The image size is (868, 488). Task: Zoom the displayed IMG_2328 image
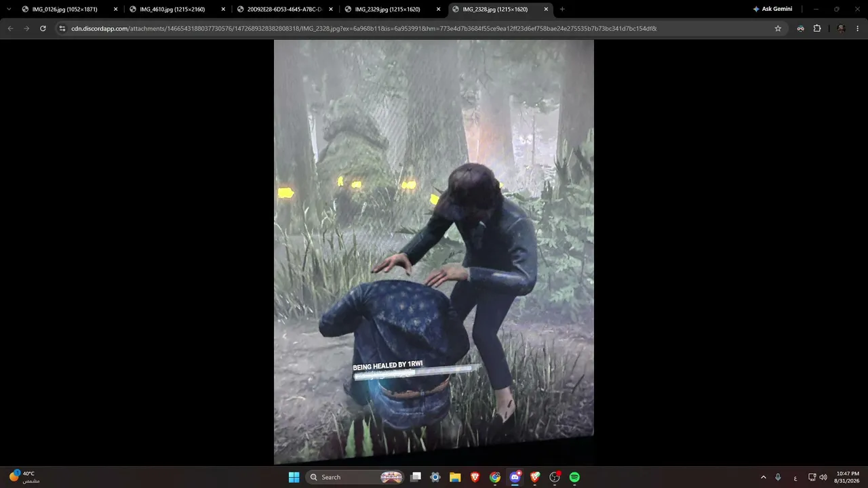434,252
